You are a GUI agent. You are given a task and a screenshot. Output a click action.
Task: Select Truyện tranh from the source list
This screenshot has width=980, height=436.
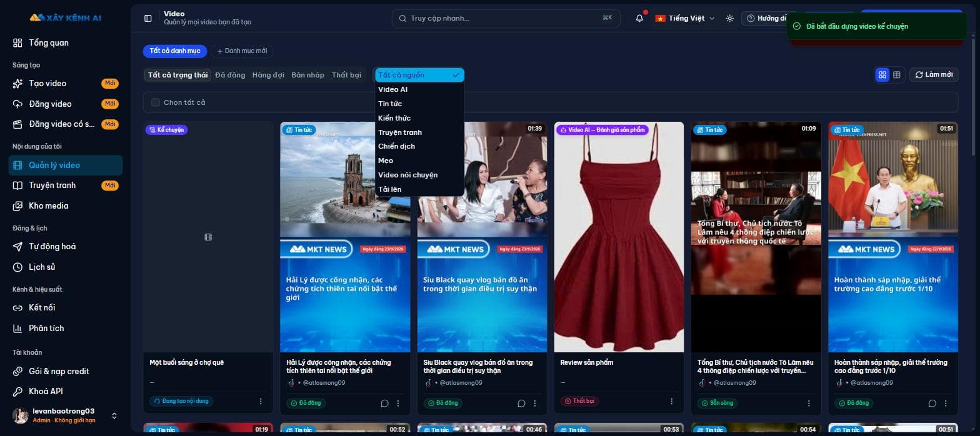(x=419, y=132)
